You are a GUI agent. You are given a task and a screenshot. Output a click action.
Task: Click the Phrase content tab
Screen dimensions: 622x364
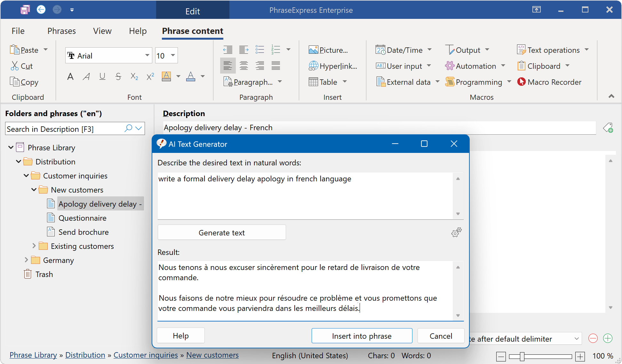[x=193, y=31]
